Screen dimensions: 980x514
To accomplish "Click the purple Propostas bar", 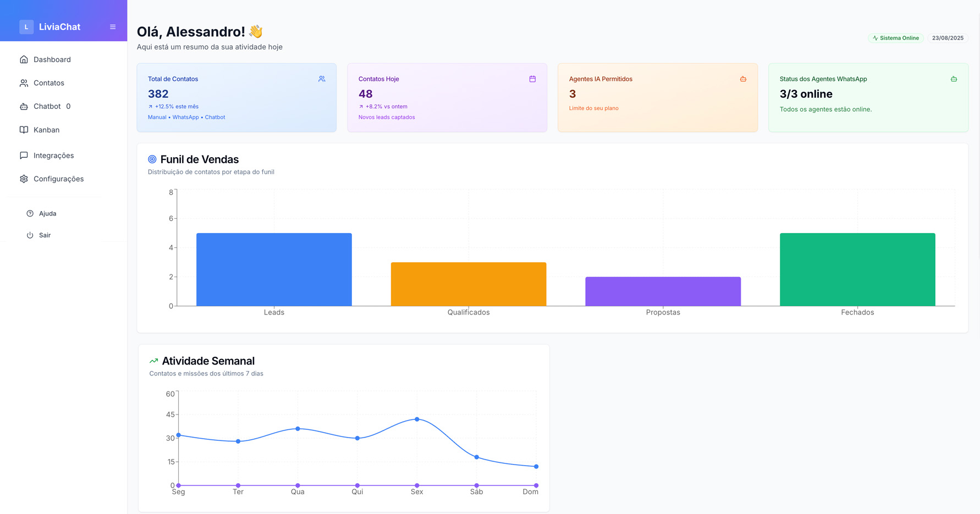I will point(663,291).
